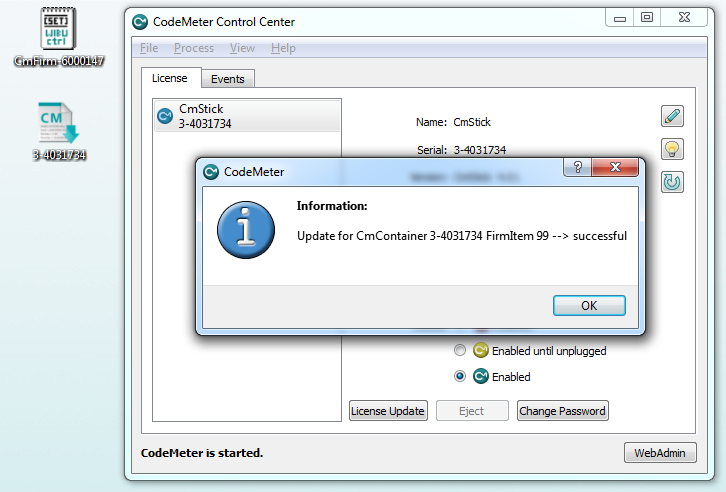Click the CodeMeter Control Center title bar logo
Image resolution: width=726 pixels, height=492 pixels.
tap(140, 22)
